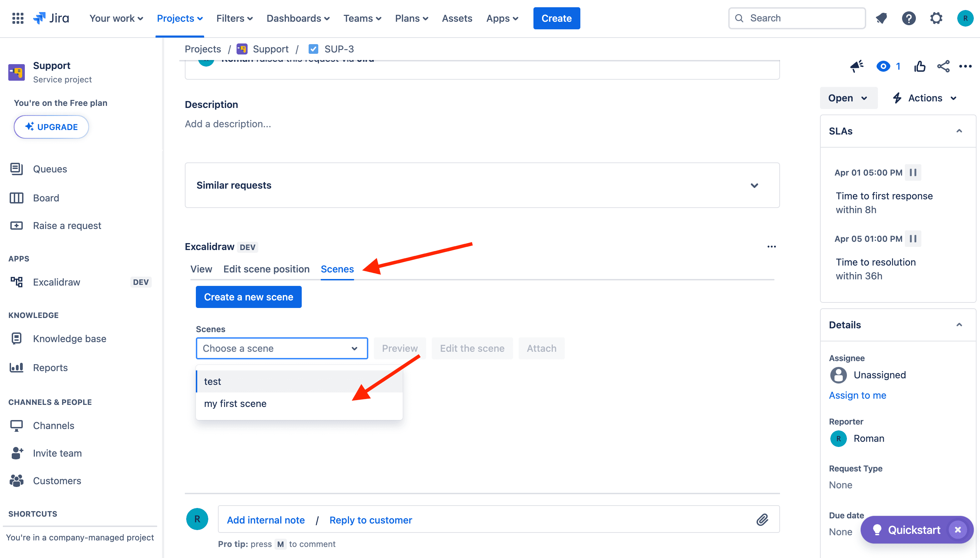Open the Actions dropdown
Image resolution: width=980 pixels, height=558 pixels.
925,98
